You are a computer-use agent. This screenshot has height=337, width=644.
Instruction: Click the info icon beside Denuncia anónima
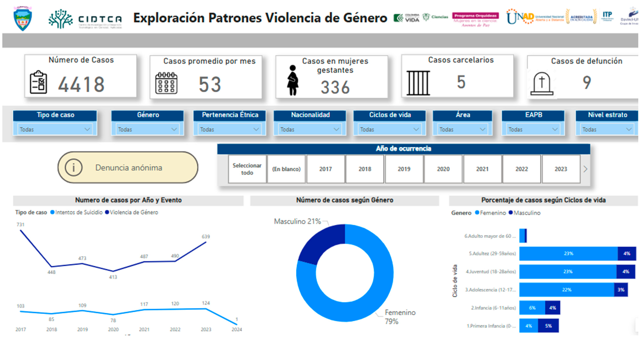(x=73, y=168)
